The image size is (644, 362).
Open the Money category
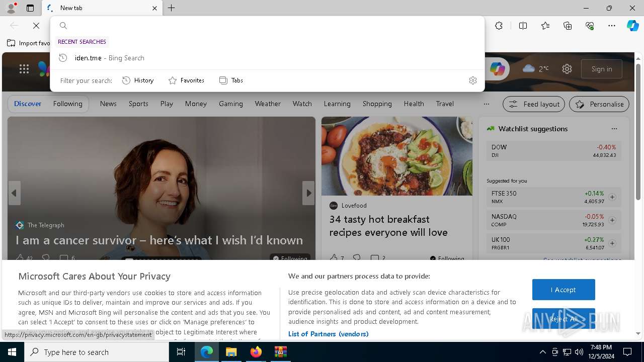(196, 104)
